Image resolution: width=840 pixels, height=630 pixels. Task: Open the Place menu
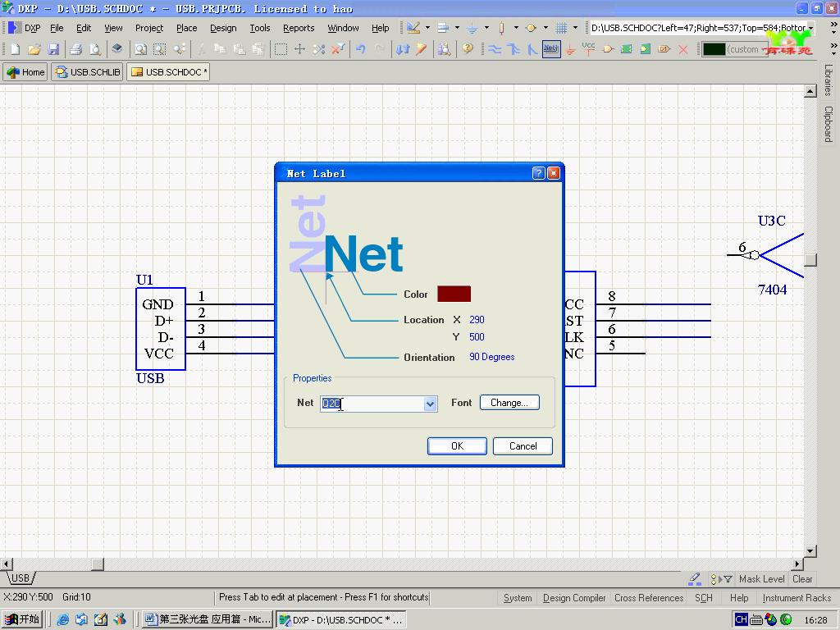coord(186,28)
